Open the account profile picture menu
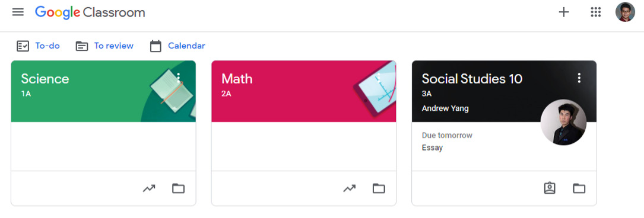The image size is (644, 218). pyautogui.click(x=625, y=12)
